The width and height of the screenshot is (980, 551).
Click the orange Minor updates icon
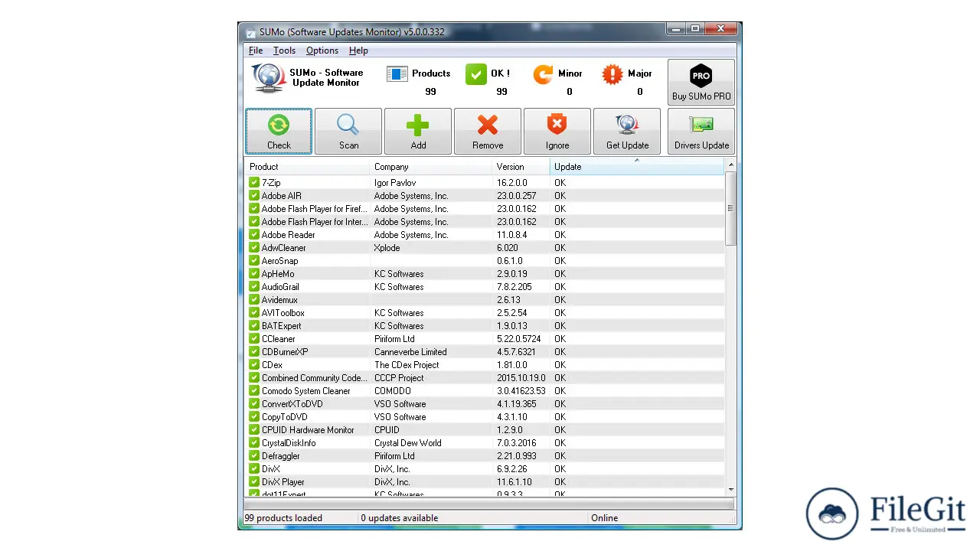[x=544, y=73]
